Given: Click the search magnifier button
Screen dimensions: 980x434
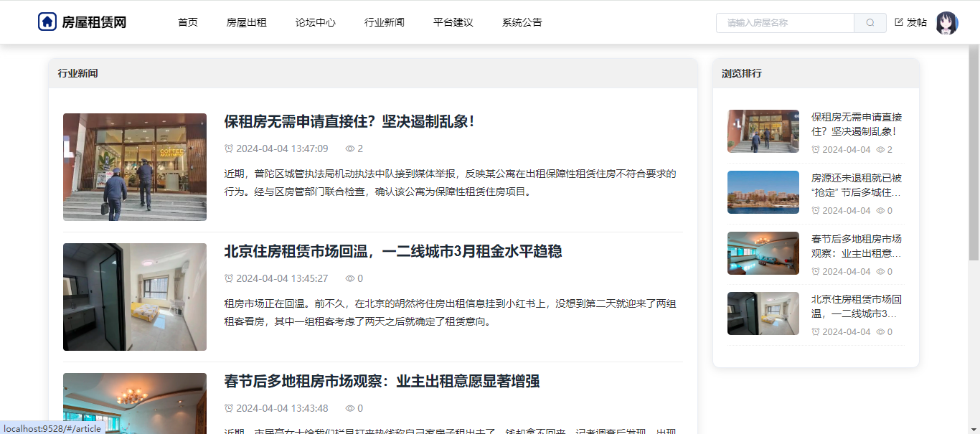Looking at the screenshot, I should point(870,22).
